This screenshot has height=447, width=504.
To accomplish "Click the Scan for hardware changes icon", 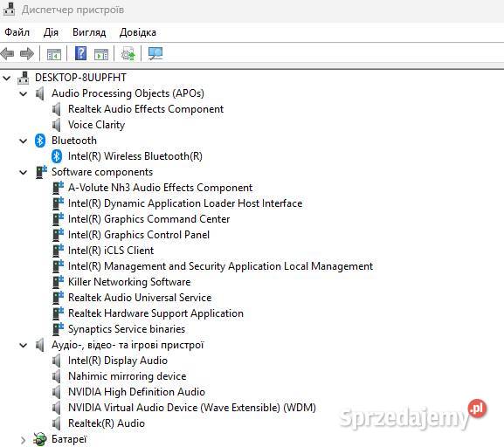I will [x=155, y=53].
